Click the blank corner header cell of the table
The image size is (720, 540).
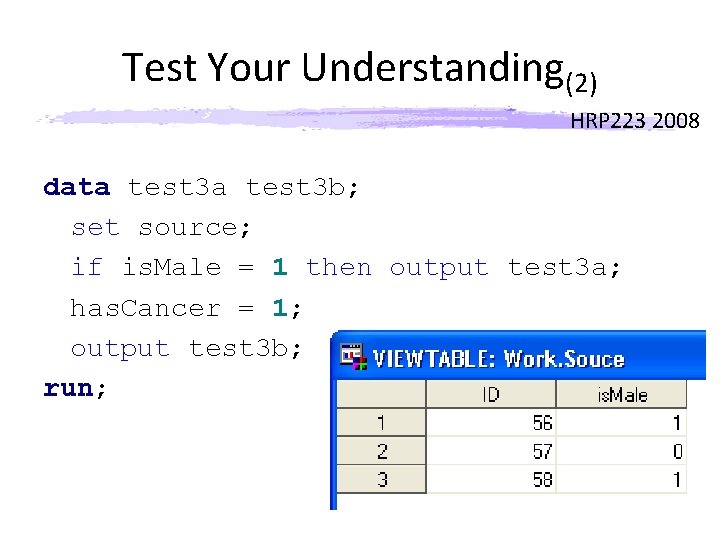pyautogui.click(x=381, y=394)
